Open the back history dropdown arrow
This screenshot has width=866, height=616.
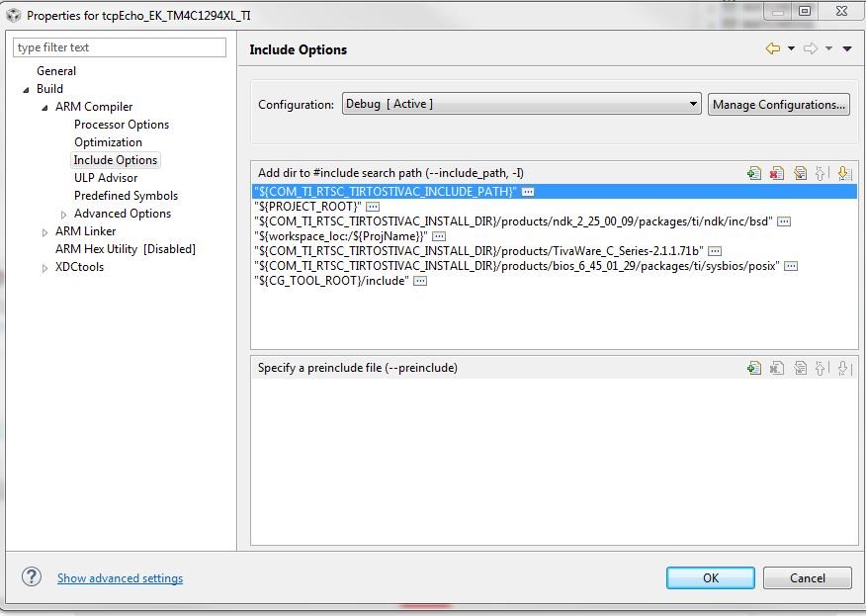791,48
